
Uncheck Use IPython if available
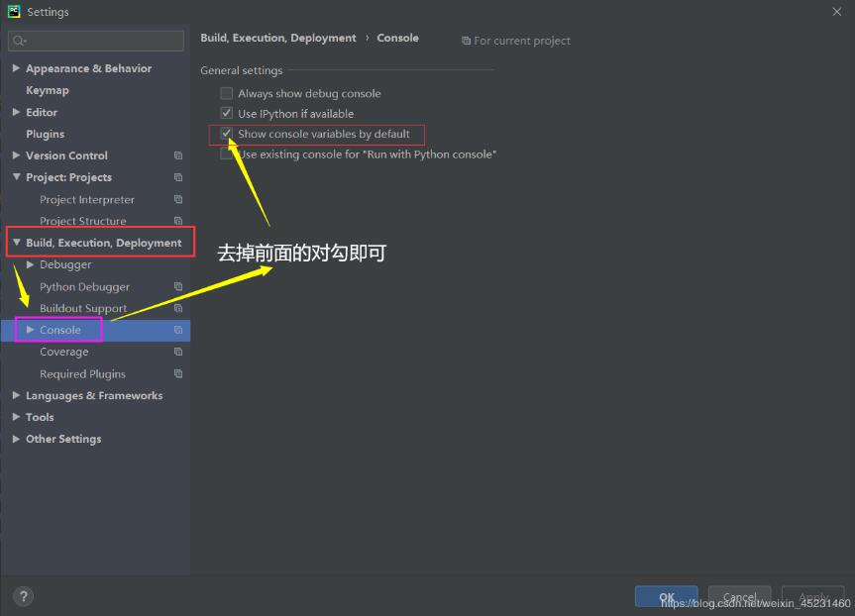point(226,113)
